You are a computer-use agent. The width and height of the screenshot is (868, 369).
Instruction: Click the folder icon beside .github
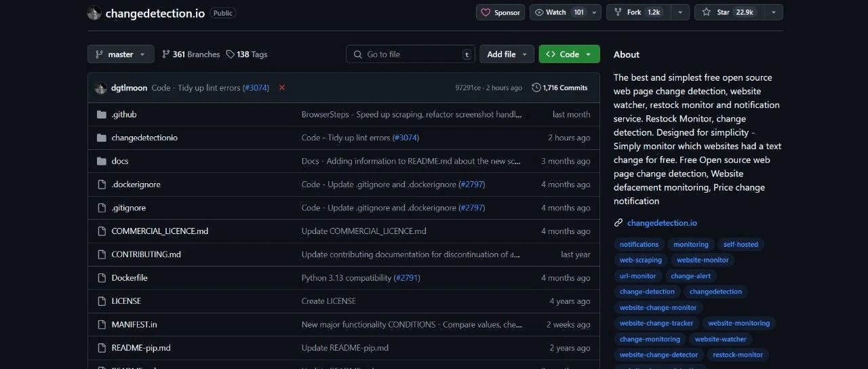101,115
